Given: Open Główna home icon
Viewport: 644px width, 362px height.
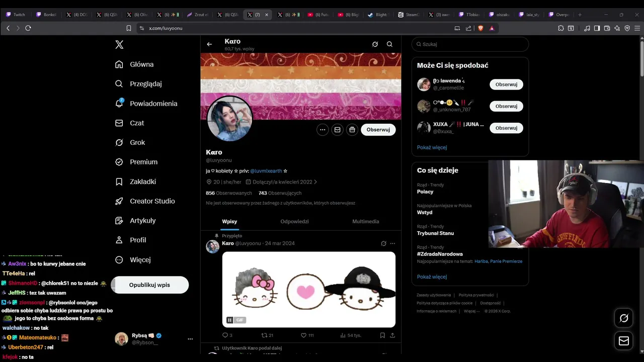Looking at the screenshot, I should 119,64.
